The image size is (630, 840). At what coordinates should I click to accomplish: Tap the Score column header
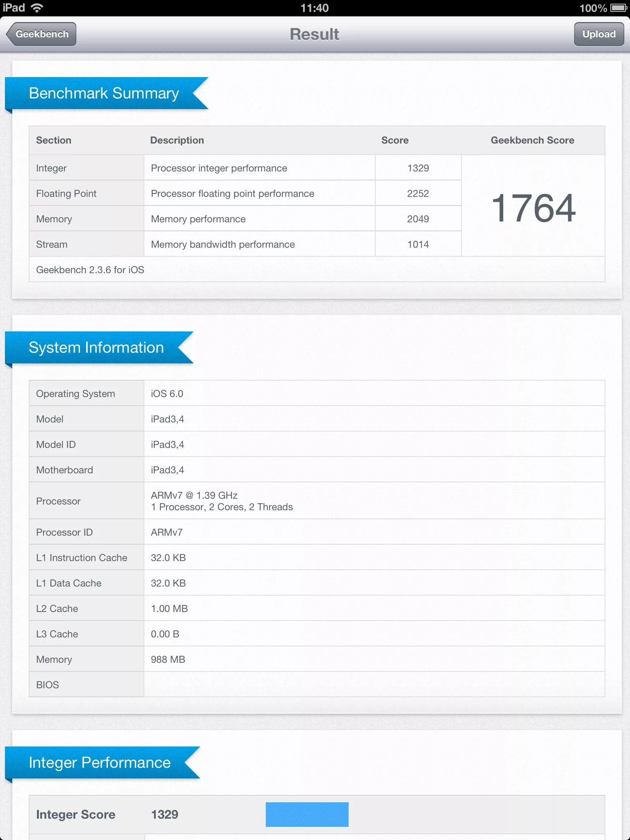pyautogui.click(x=395, y=140)
